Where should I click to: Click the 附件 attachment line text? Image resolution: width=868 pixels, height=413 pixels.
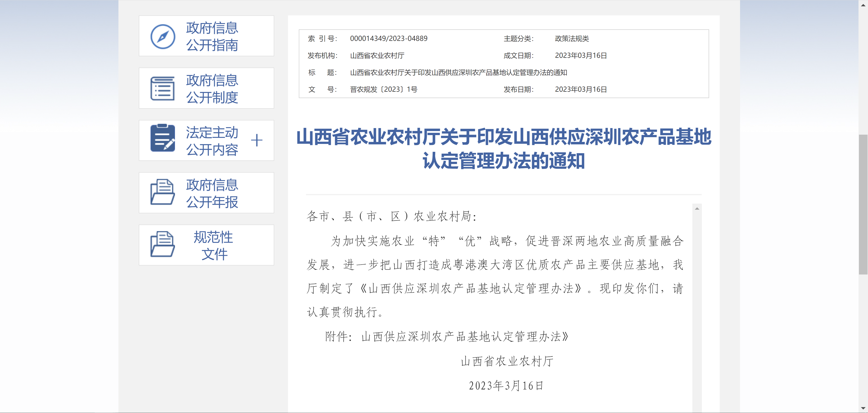coord(446,337)
